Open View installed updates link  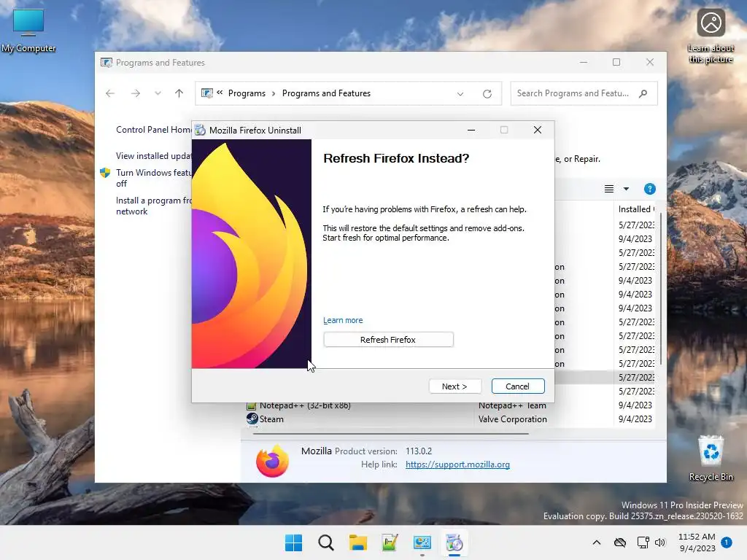(153, 156)
